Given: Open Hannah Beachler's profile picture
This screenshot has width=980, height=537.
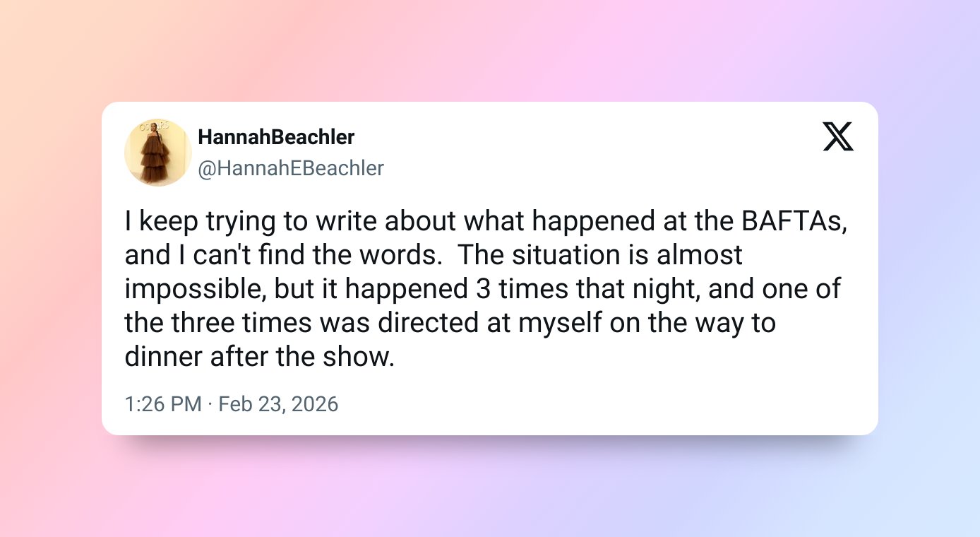Looking at the screenshot, I should click(x=158, y=152).
